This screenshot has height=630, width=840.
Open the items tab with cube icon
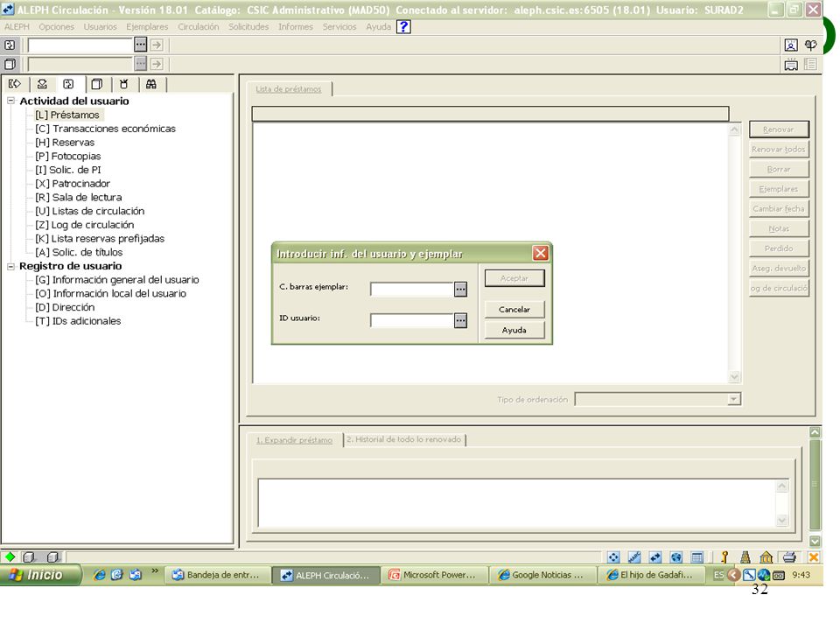97,84
